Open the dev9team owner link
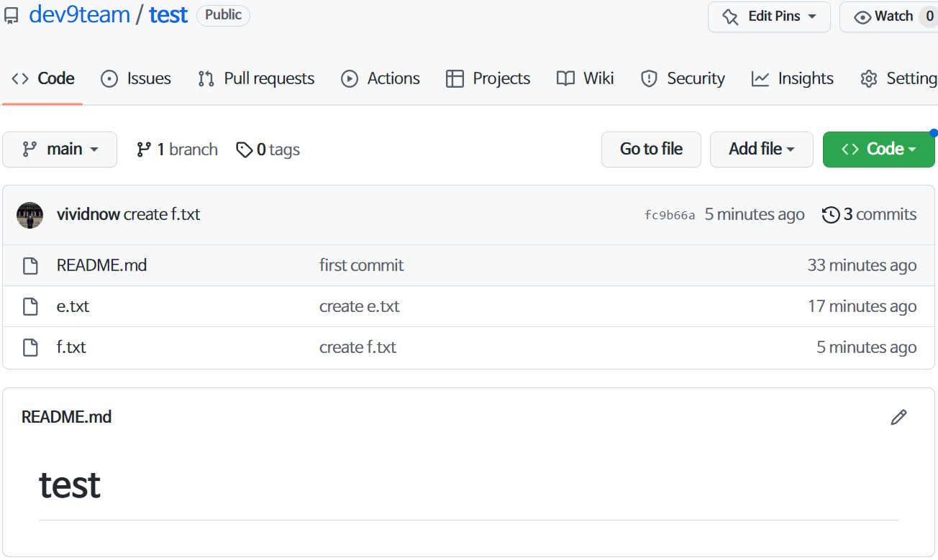Image resolution: width=938 pixels, height=560 pixels. pos(80,15)
